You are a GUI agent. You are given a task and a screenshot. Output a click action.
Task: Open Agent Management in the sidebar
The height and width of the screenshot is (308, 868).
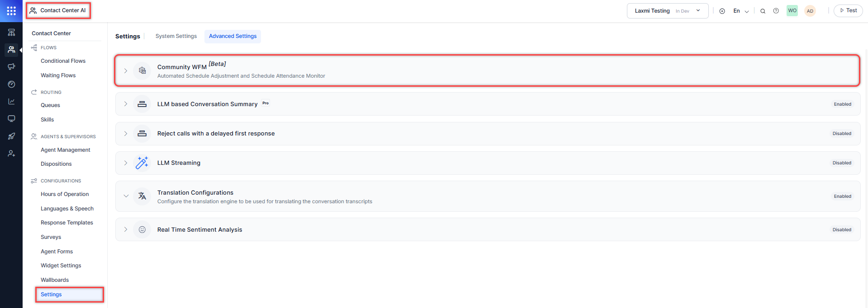(65, 150)
